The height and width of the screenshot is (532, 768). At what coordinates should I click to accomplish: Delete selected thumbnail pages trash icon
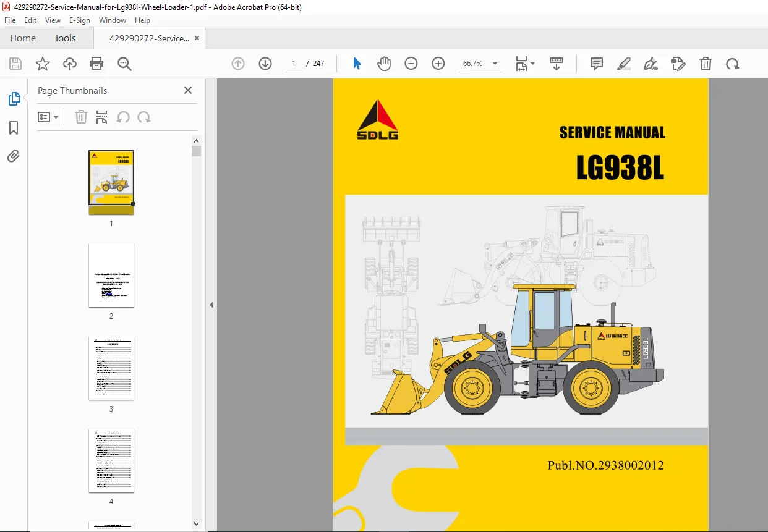click(81, 117)
